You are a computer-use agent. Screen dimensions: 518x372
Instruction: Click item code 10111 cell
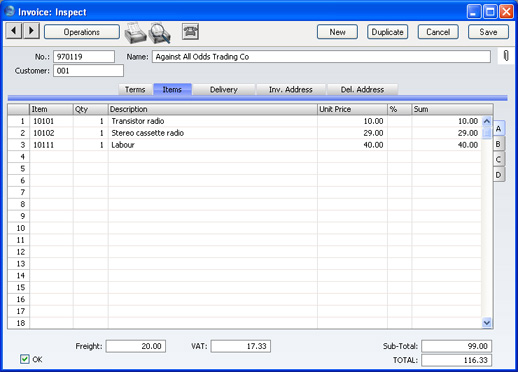(51, 145)
